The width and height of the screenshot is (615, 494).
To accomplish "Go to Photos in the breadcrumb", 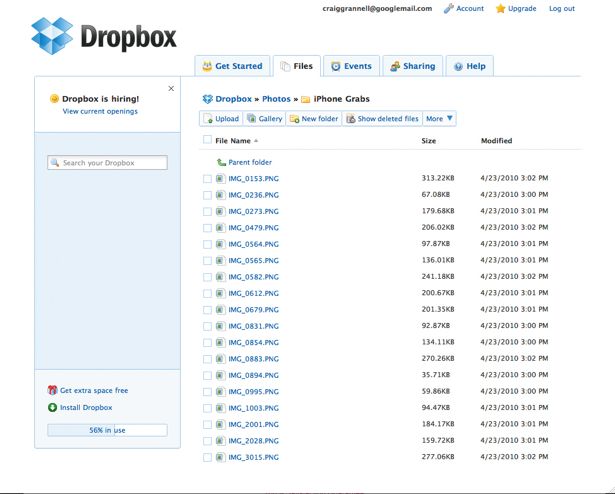I will coord(276,99).
